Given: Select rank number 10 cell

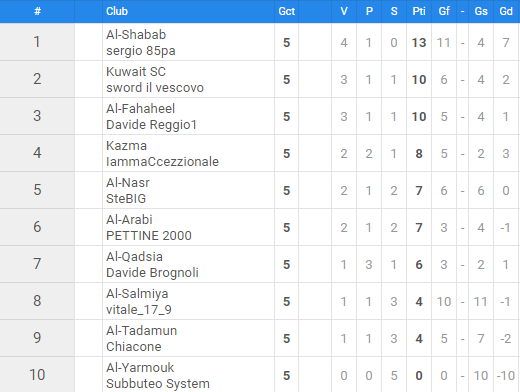Looking at the screenshot, I should pos(37,375).
